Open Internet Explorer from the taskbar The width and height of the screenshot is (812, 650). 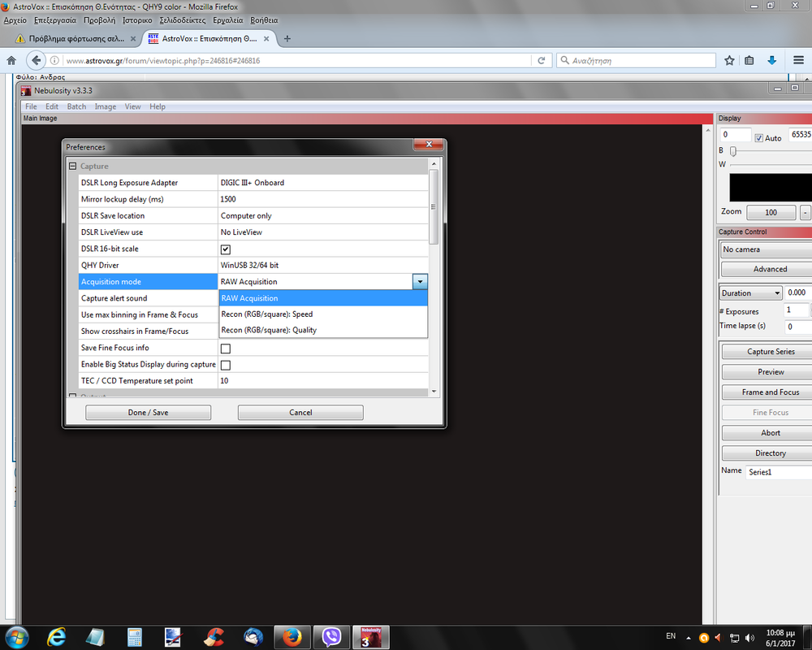click(57, 636)
